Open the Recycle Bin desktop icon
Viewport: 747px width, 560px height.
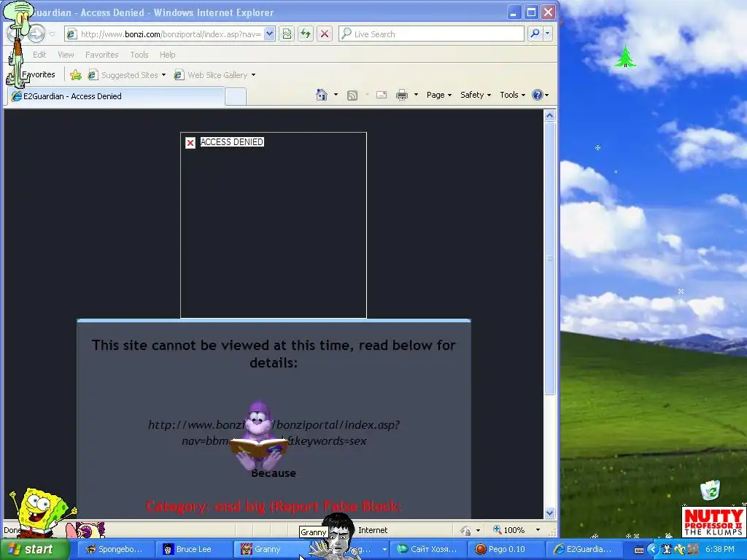click(x=711, y=490)
